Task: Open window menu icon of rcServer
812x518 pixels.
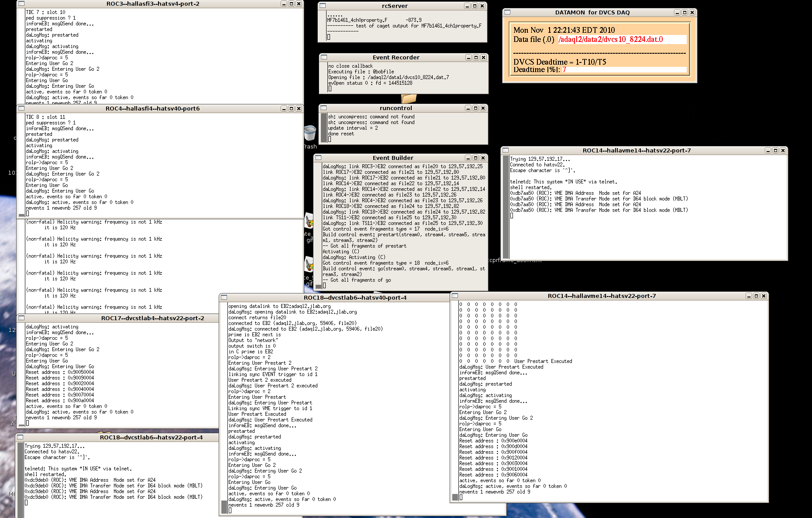Action: click(x=323, y=6)
